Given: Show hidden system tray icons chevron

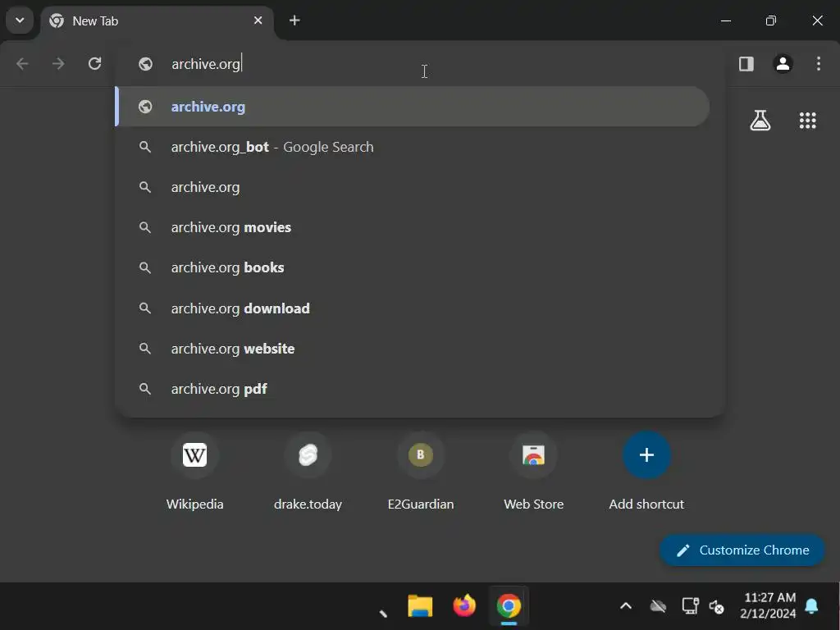Looking at the screenshot, I should pos(625,606).
